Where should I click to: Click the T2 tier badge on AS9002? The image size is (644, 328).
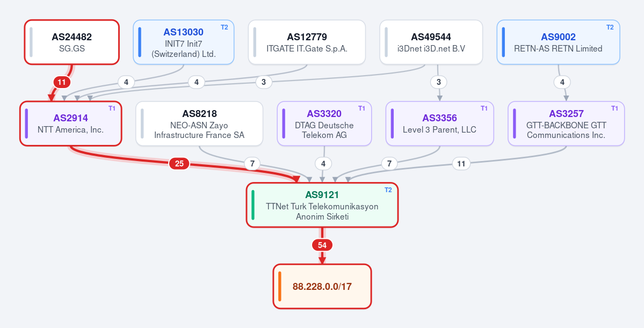[x=610, y=27]
